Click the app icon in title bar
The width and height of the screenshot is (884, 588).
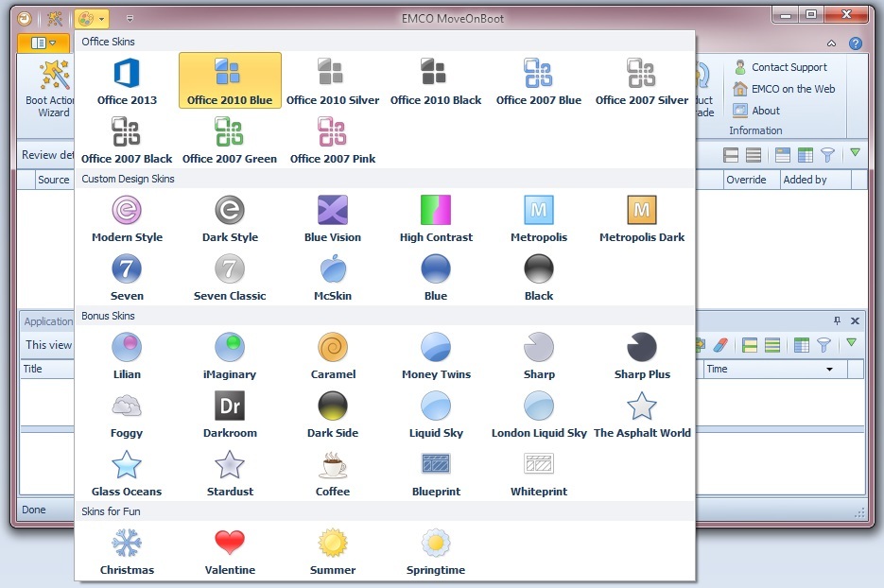point(25,19)
